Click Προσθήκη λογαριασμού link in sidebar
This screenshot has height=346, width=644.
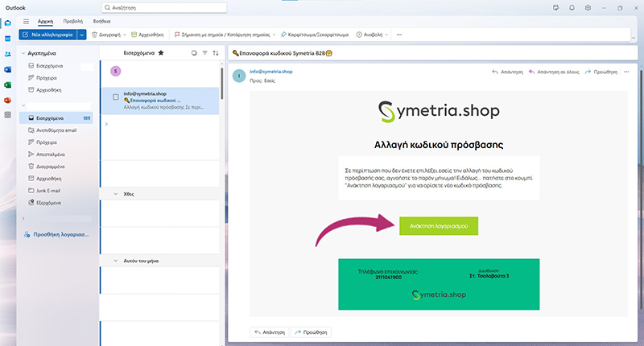(x=61, y=236)
